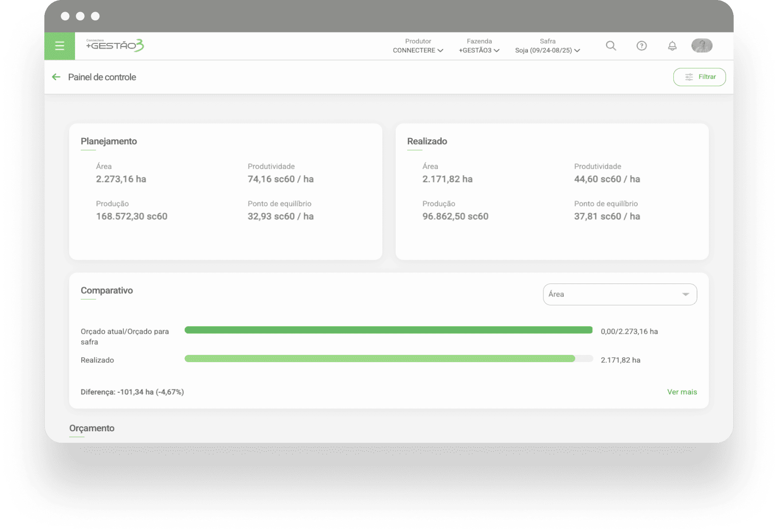Click the first window control dot
778x532 pixels.
[x=65, y=16]
